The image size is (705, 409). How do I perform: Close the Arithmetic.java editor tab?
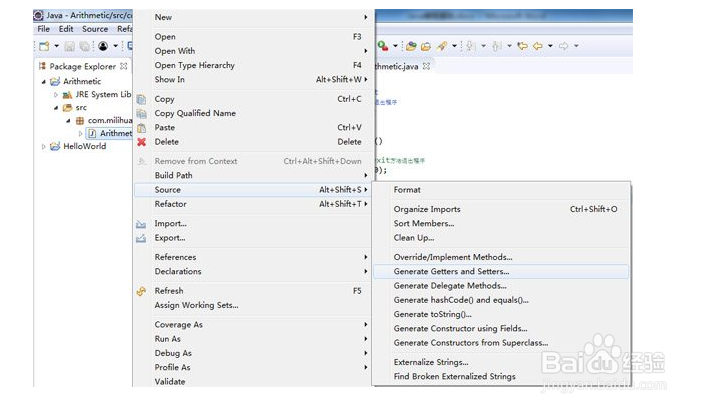point(426,66)
